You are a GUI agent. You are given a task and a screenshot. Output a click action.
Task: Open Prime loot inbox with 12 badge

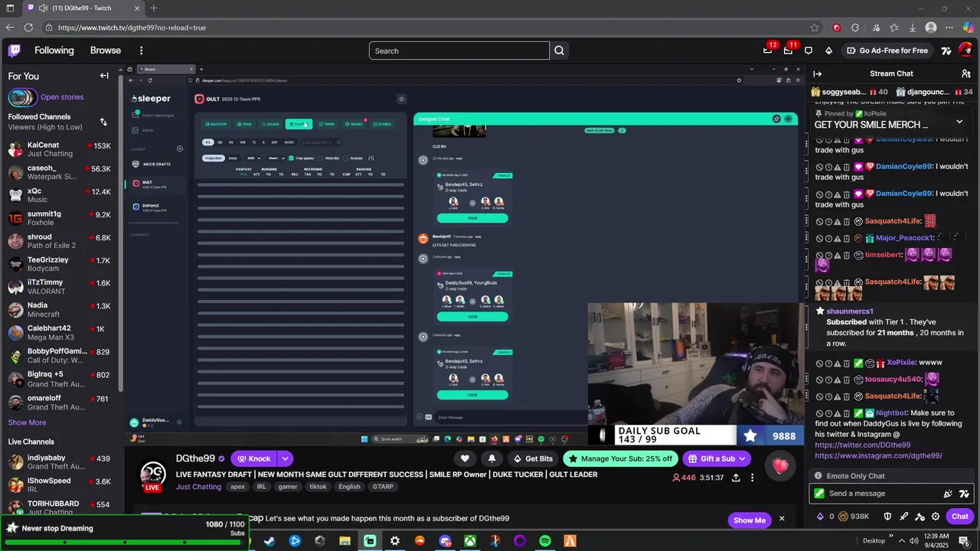(x=768, y=51)
